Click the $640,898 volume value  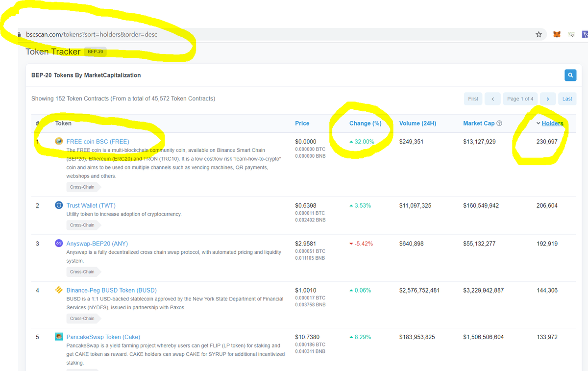412,244
